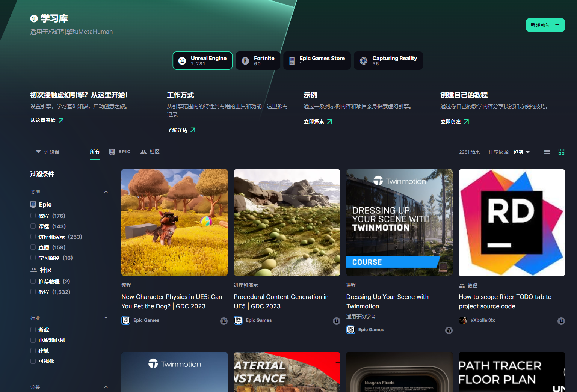Switch to grid view layout icon
Viewport: 577px width, 392px height.
pyautogui.click(x=561, y=152)
